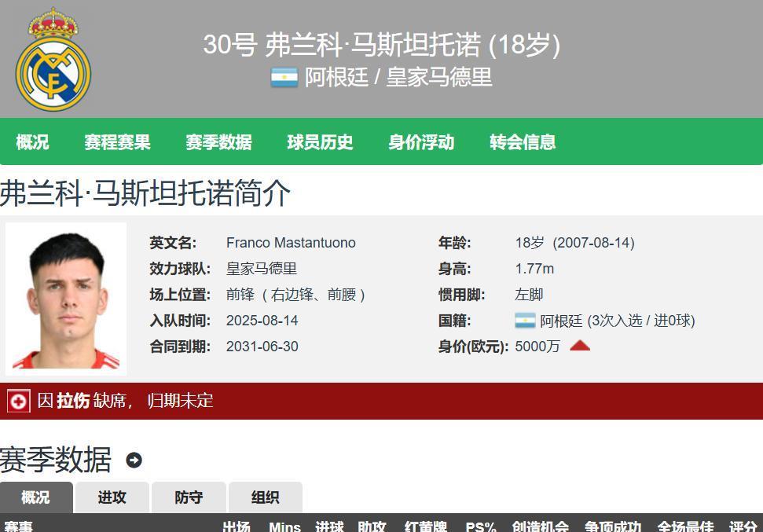This screenshot has height=532, width=763.
Task: Select the 组织 tab
Action: click(x=264, y=497)
